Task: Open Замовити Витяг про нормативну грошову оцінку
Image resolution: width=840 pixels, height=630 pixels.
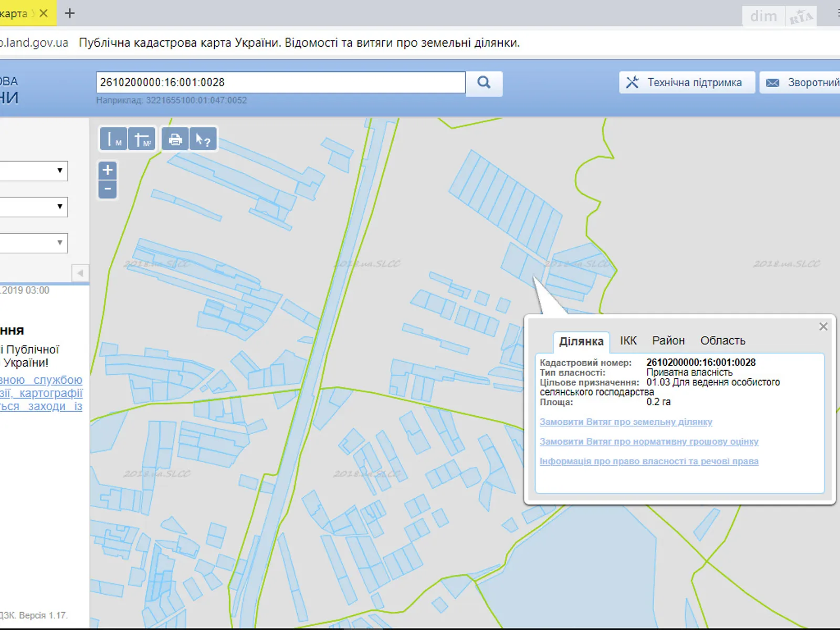Action: (x=649, y=442)
